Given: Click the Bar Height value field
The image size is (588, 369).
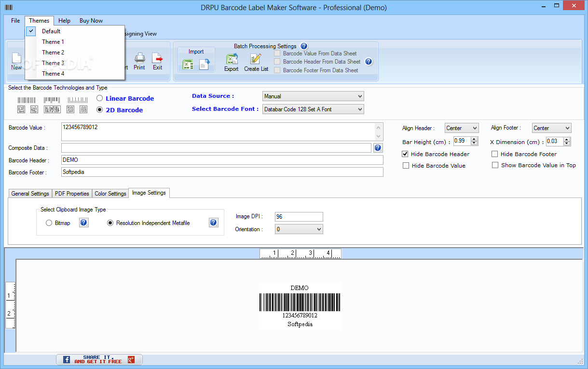Looking at the screenshot, I should [462, 141].
